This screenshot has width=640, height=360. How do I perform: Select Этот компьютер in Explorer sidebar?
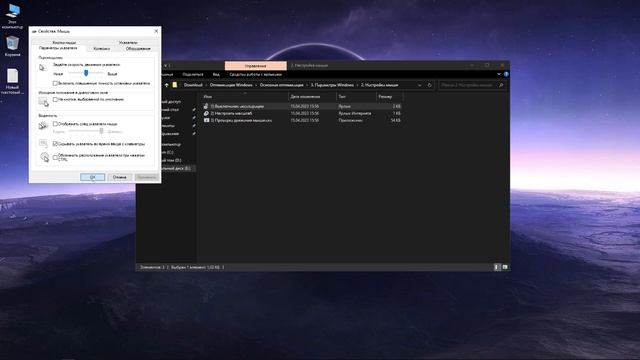pyautogui.click(x=171, y=144)
